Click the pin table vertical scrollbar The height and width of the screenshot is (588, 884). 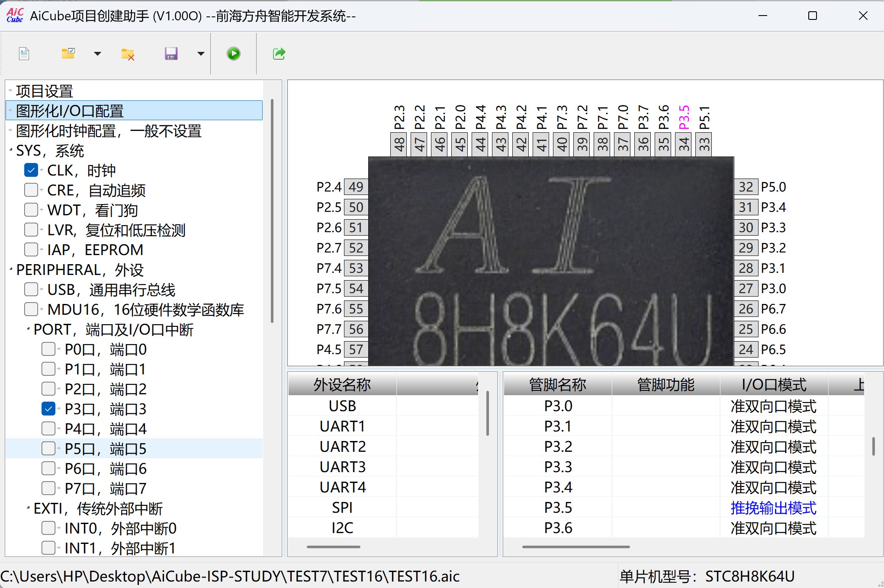click(x=874, y=446)
